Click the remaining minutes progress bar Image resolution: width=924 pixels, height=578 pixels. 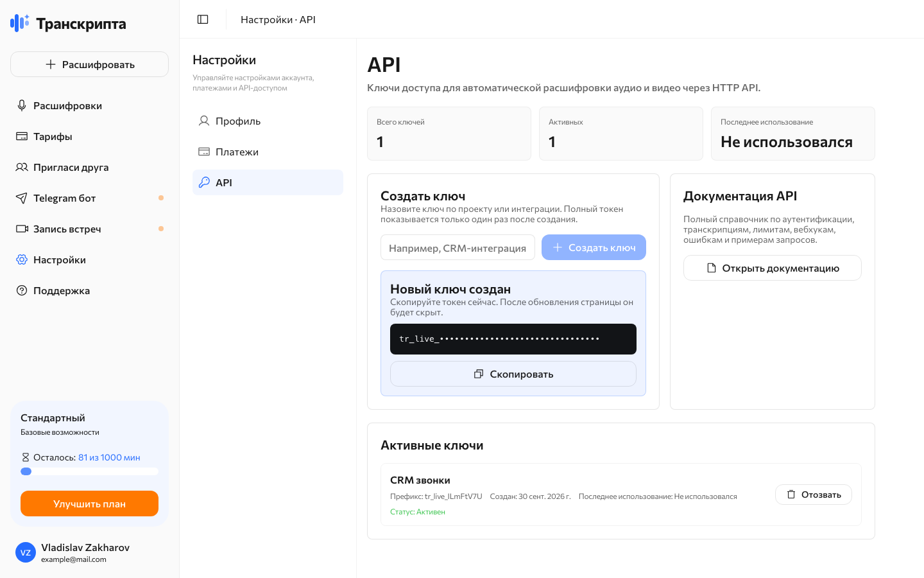point(89,471)
